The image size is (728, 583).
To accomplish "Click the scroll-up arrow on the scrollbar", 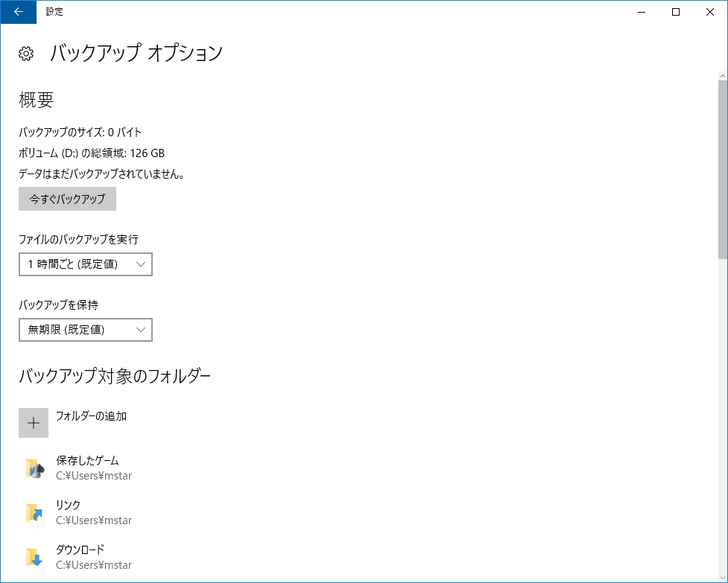I will point(722,74).
